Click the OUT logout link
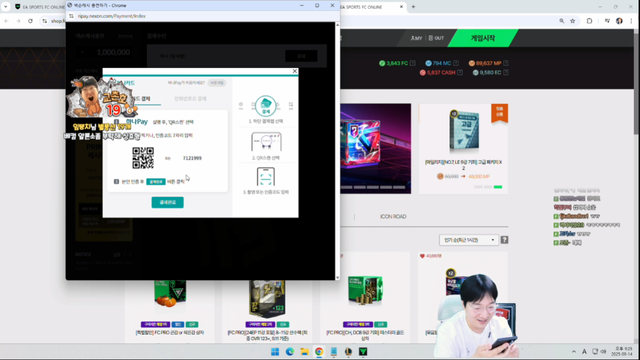The width and height of the screenshot is (640, 360). 436,38
